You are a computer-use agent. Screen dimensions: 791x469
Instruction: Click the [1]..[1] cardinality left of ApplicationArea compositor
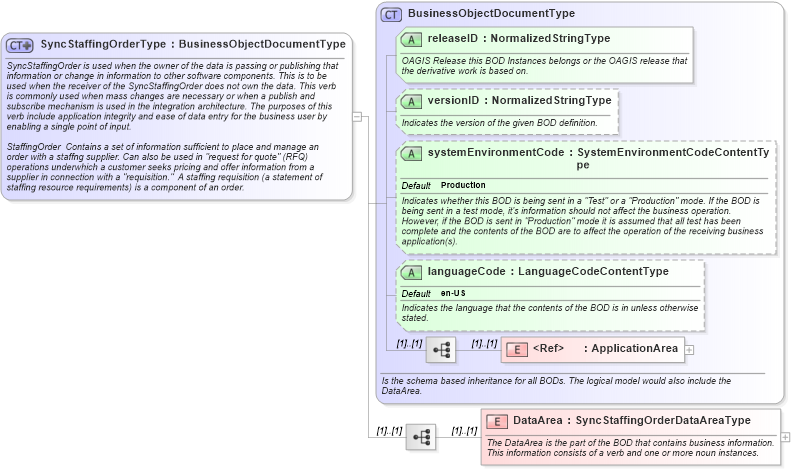click(x=409, y=344)
